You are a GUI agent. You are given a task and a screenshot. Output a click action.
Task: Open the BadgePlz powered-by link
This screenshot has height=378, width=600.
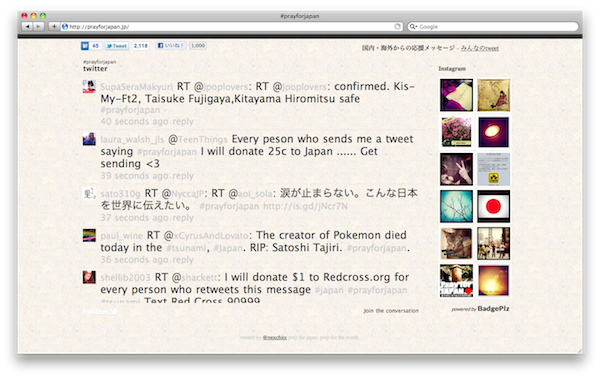pos(493,309)
